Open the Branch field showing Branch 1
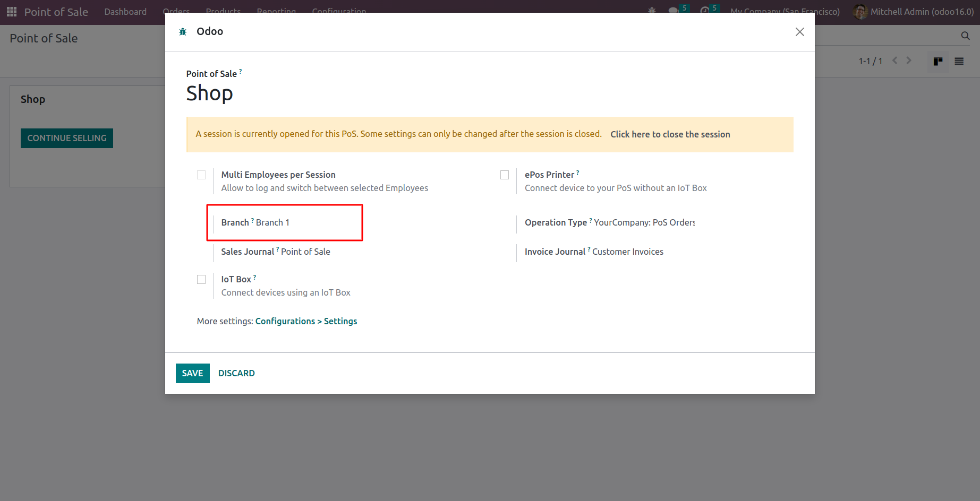980x501 pixels. 272,223
